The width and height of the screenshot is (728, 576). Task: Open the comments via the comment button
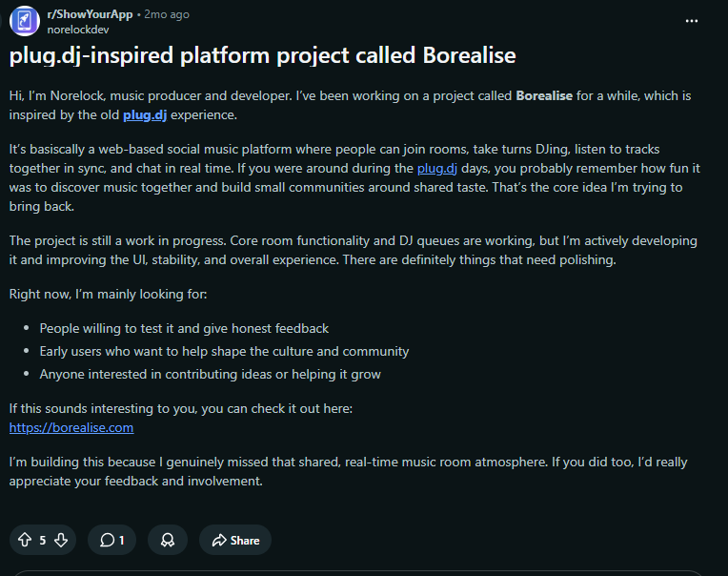coord(111,540)
